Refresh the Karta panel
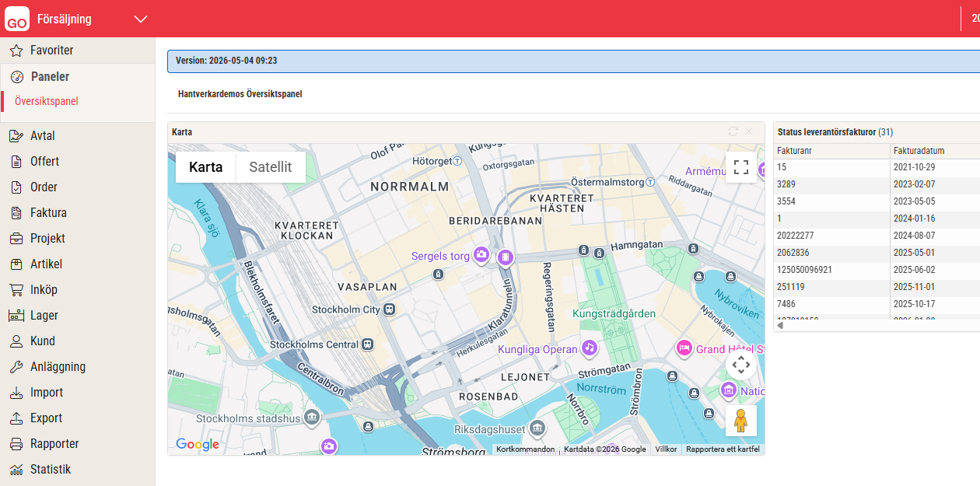The height and width of the screenshot is (486, 980). [x=733, y=131]
